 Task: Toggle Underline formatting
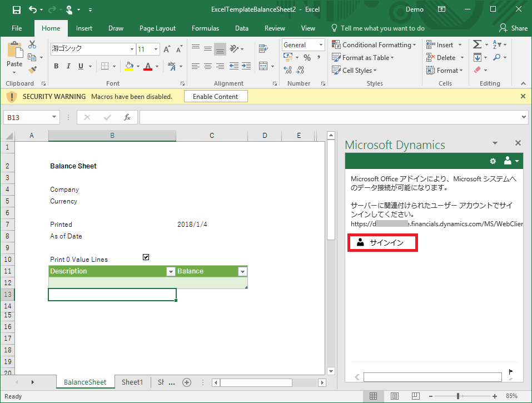[81, 66]
